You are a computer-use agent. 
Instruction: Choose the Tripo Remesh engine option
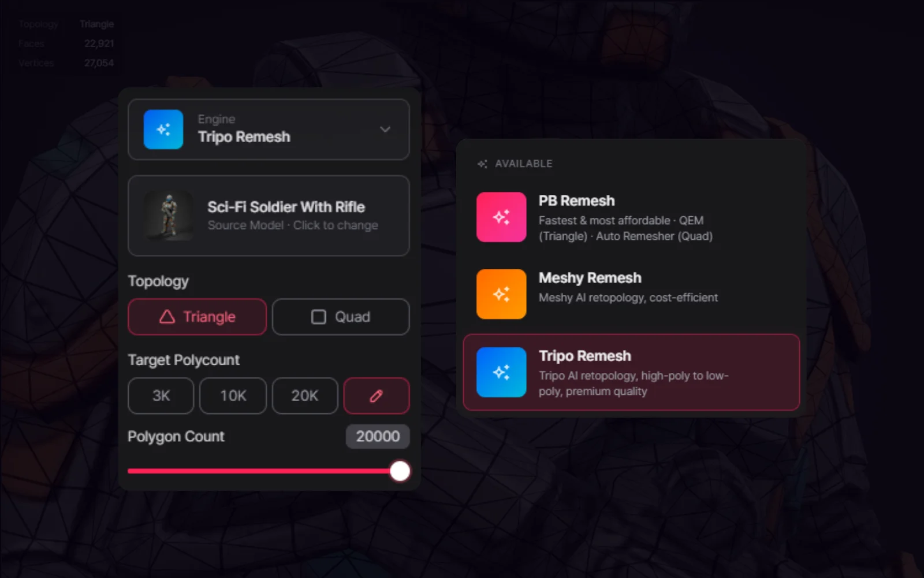(631, 372)
